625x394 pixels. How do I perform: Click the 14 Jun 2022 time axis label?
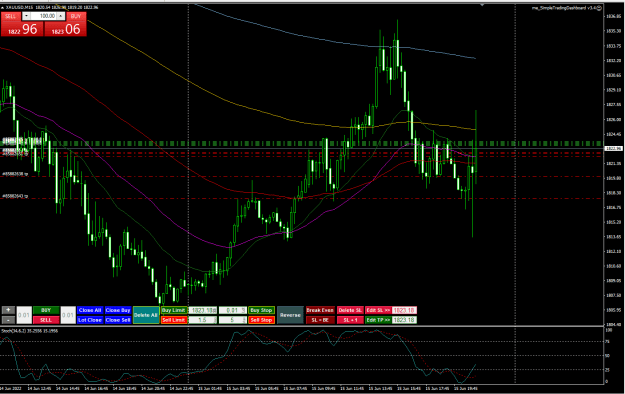[11, 388]
